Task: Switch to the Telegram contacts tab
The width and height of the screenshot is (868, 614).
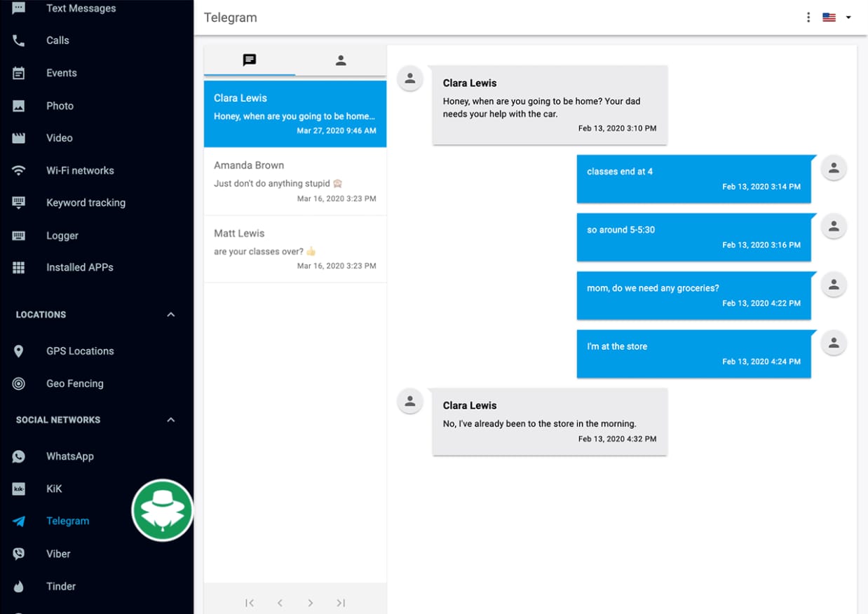Action: [x=341, y=60]
